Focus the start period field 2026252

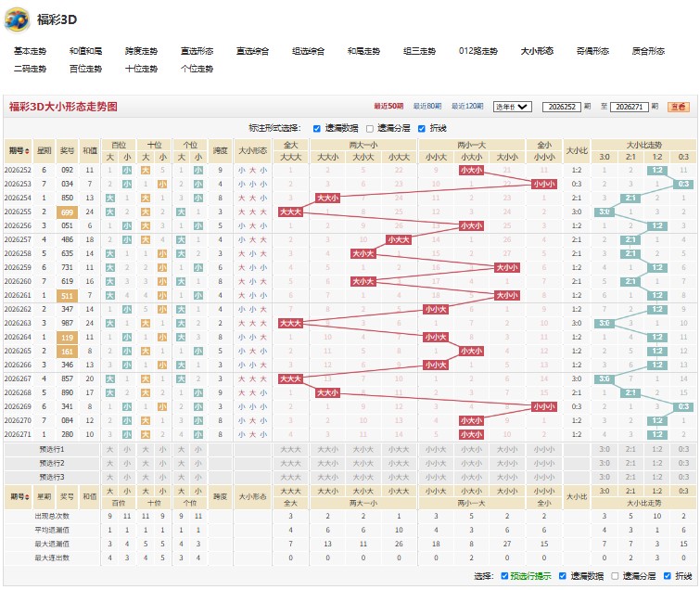click(562, 107)
